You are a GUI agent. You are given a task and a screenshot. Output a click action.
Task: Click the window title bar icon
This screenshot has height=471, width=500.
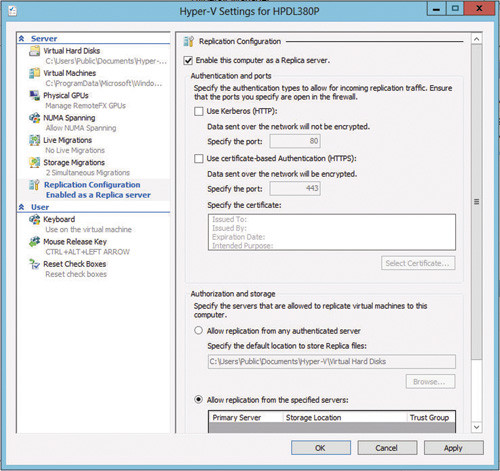[x=13, y=11]
